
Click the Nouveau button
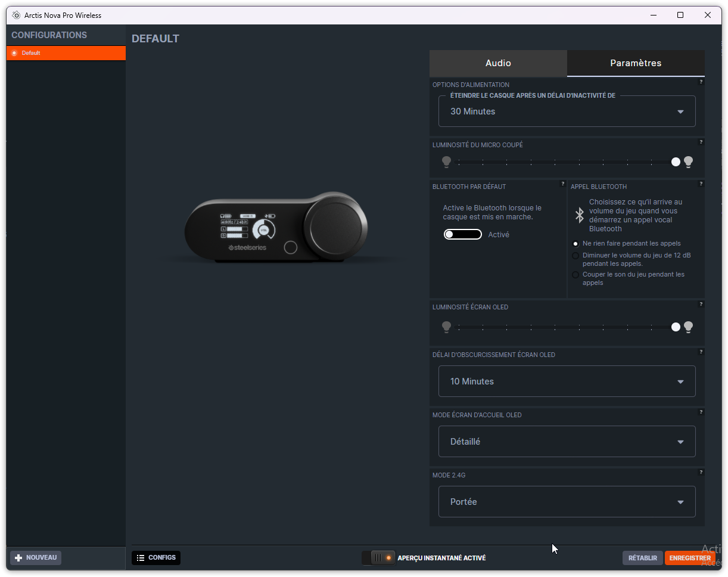pyautogui.click(x=36, y=558)
